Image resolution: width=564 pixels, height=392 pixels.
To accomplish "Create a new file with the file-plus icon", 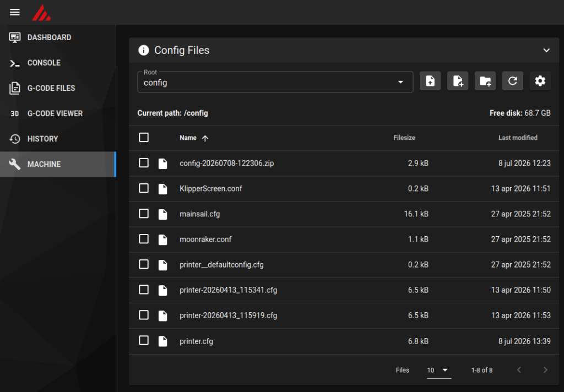I will point(458,81).
